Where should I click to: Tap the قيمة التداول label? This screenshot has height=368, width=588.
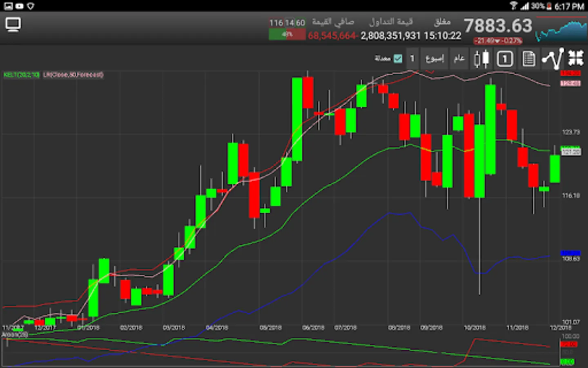(391, 21)
